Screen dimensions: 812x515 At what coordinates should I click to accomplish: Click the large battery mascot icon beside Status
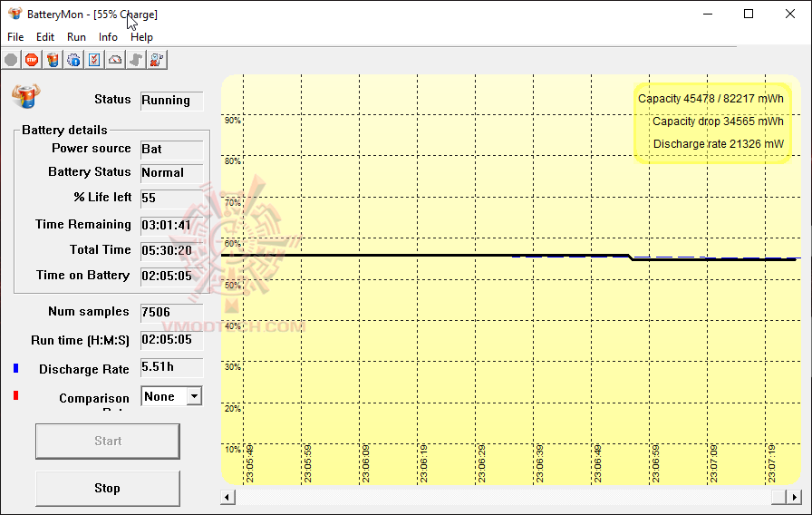(26, 96)
